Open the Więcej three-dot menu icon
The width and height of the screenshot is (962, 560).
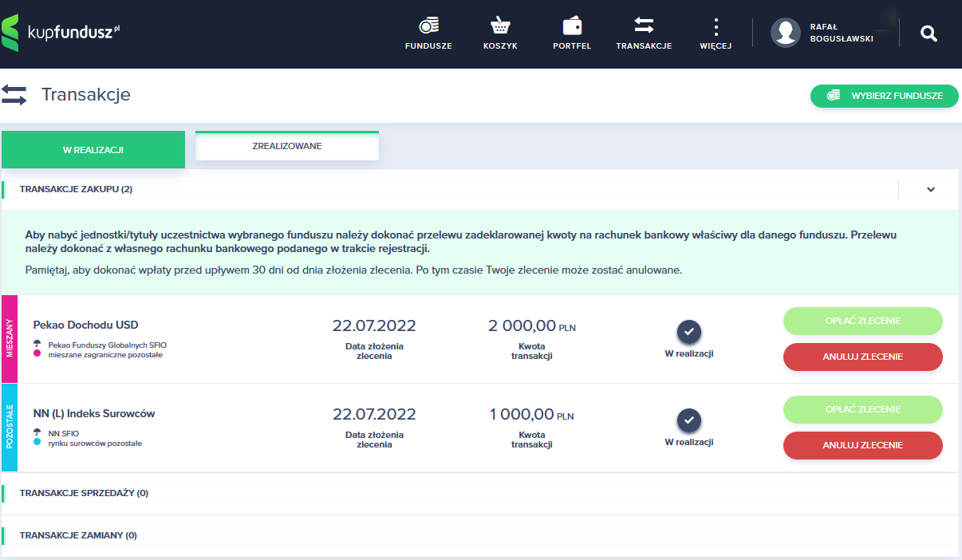pyautogui.click(x=716, y=26)
